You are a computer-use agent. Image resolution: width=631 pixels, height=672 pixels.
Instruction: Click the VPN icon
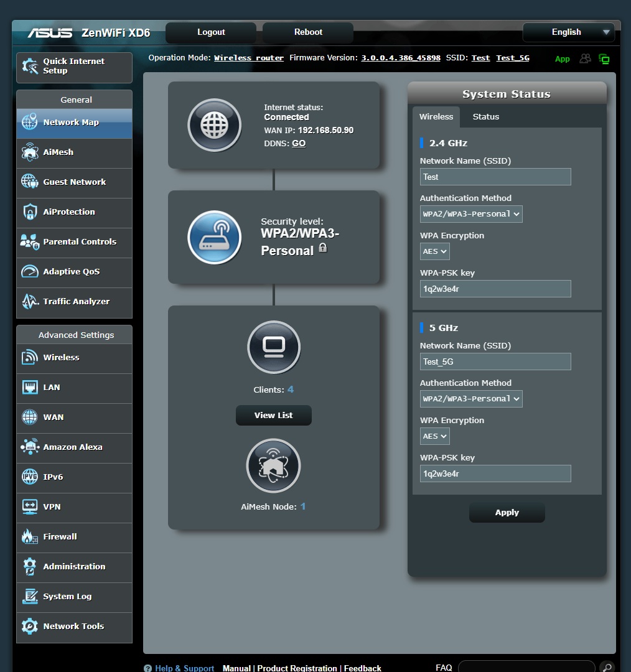tap(30, 506)
